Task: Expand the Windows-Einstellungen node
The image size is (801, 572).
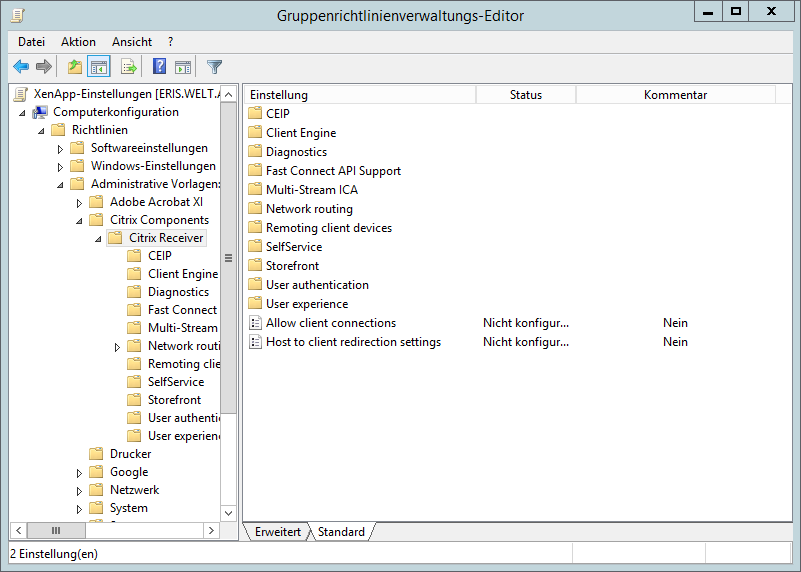Action: click(60, 167)
